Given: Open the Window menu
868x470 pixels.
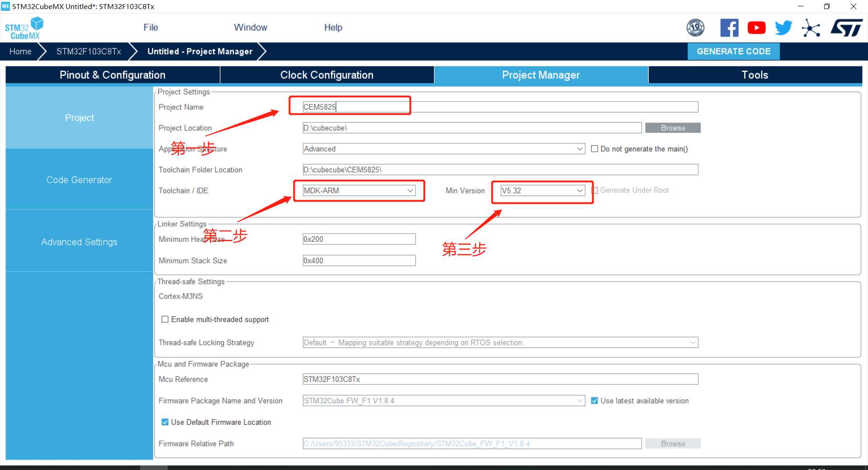Looking at the screenshot, I should pos(250,28).
